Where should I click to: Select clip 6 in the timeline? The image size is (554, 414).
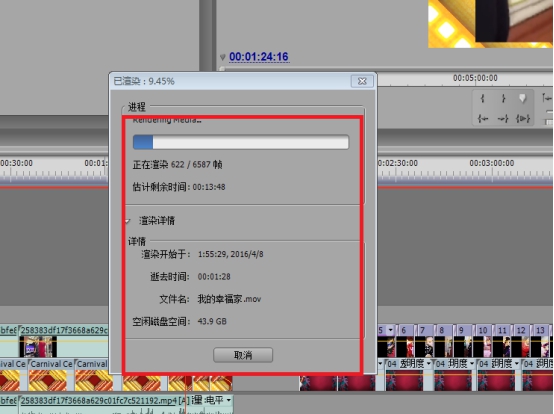tap(406, 341)
